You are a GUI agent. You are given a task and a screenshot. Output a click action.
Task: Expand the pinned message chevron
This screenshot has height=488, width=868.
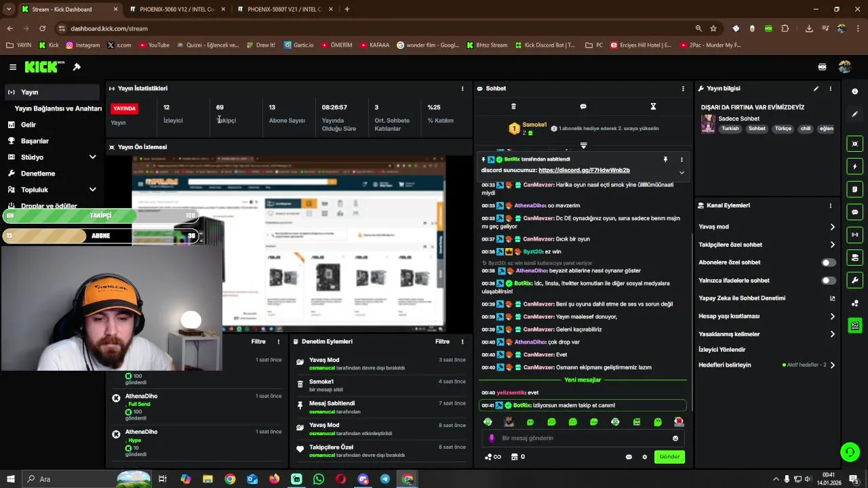click(x=682, y=173)
